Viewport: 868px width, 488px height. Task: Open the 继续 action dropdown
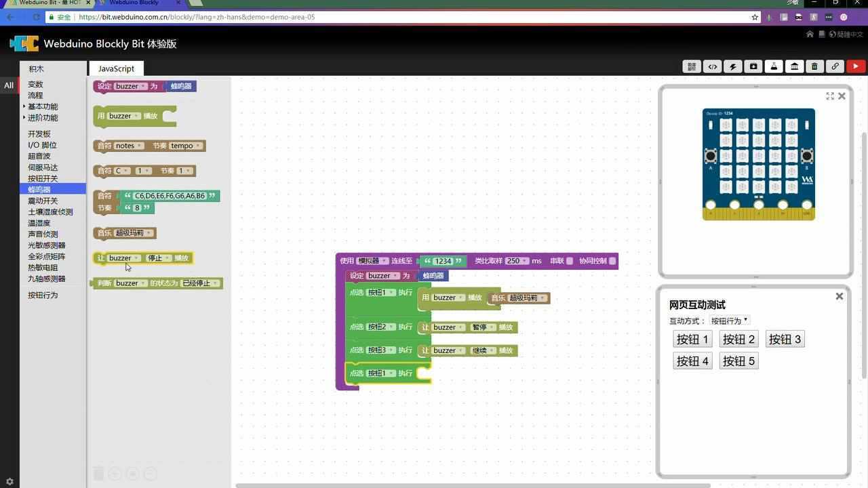pos(484,350)
